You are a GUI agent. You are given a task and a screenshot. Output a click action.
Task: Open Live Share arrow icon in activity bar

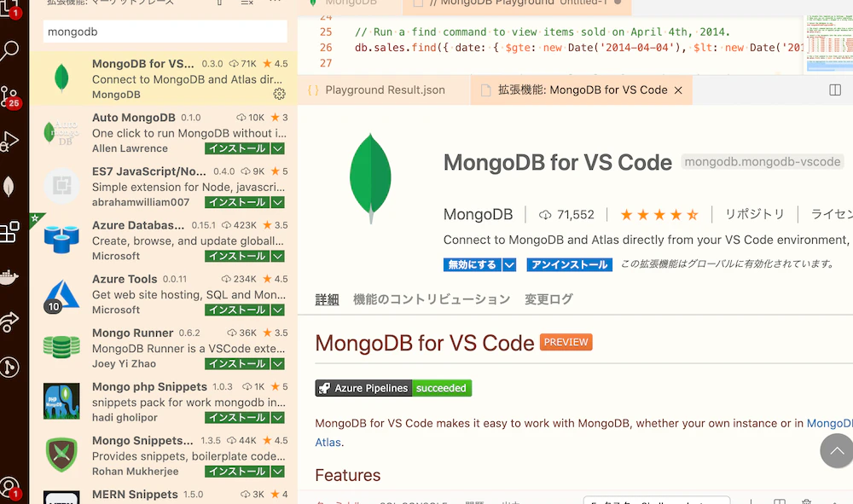tap(9, 322)
